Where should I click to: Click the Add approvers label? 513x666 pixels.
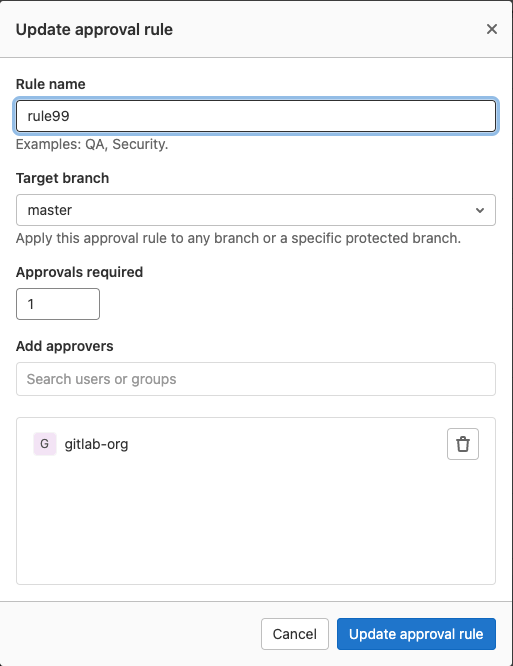click(65, 346)
